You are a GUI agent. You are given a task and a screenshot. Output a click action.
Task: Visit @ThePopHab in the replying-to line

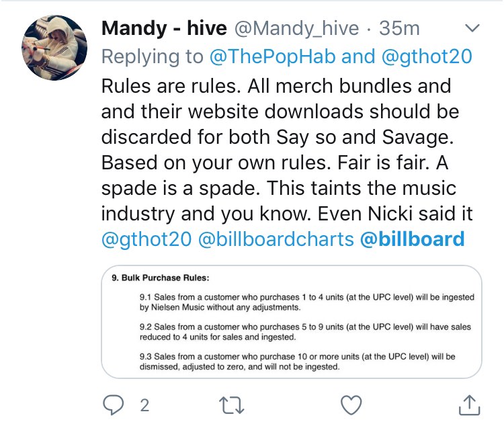point(274,56)
